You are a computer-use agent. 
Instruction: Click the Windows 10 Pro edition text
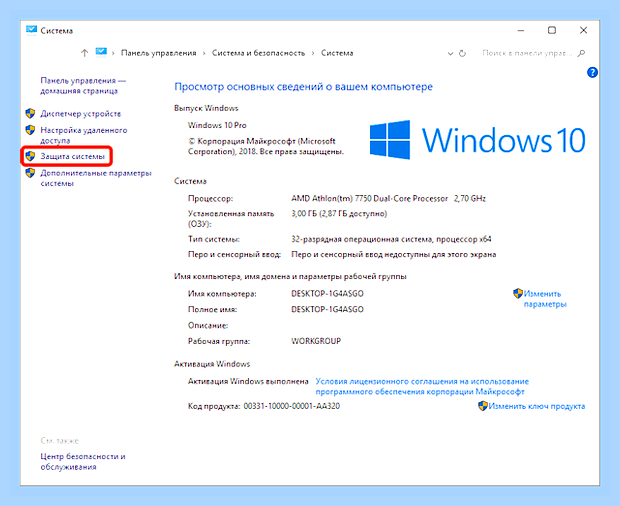click(217, 125)
